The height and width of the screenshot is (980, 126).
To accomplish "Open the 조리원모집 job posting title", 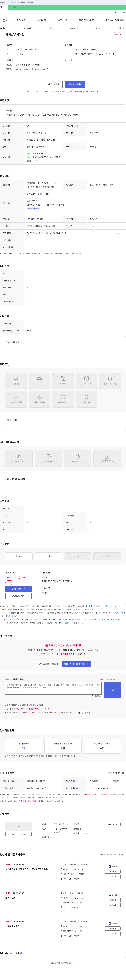I will [x=10, y=898].
